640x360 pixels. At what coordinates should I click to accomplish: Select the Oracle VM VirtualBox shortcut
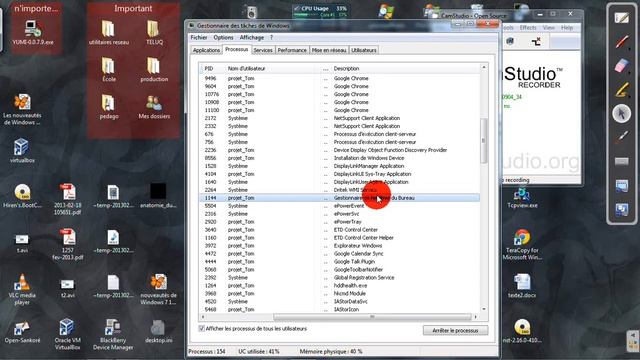(67, 335)
